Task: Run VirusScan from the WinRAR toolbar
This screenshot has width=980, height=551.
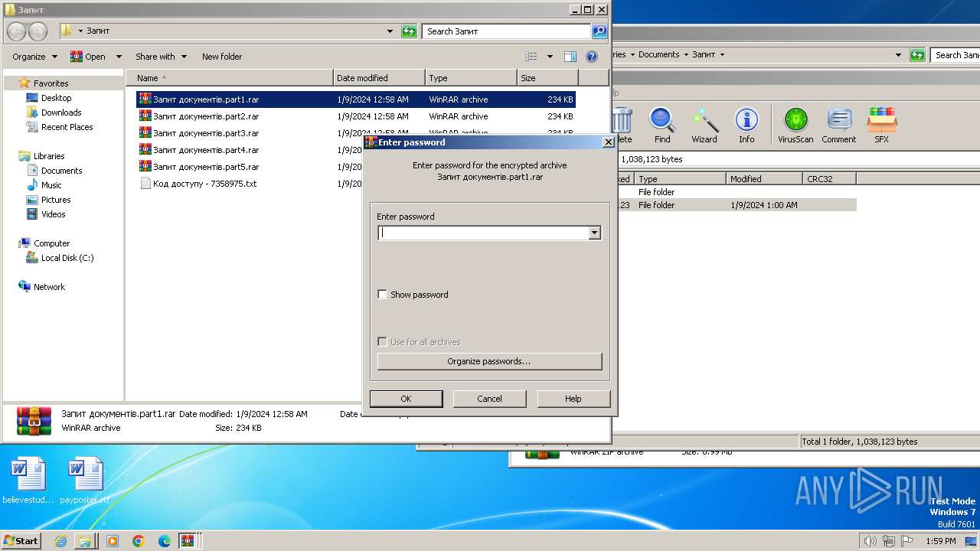Action: [x=795, y=126]
